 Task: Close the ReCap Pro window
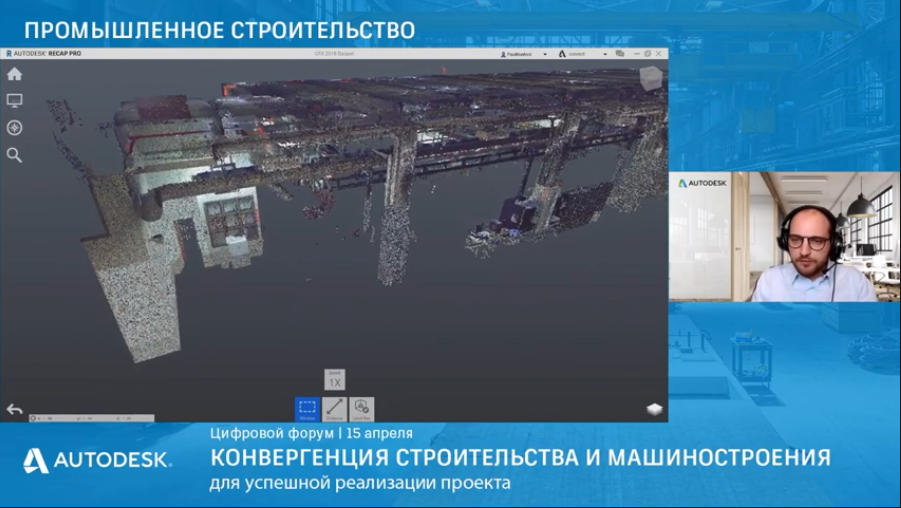659,53
